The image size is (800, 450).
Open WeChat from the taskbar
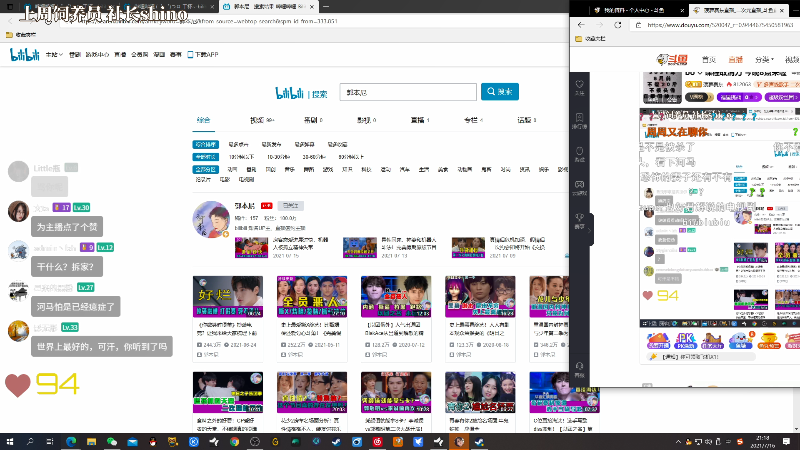click(112, 442)
